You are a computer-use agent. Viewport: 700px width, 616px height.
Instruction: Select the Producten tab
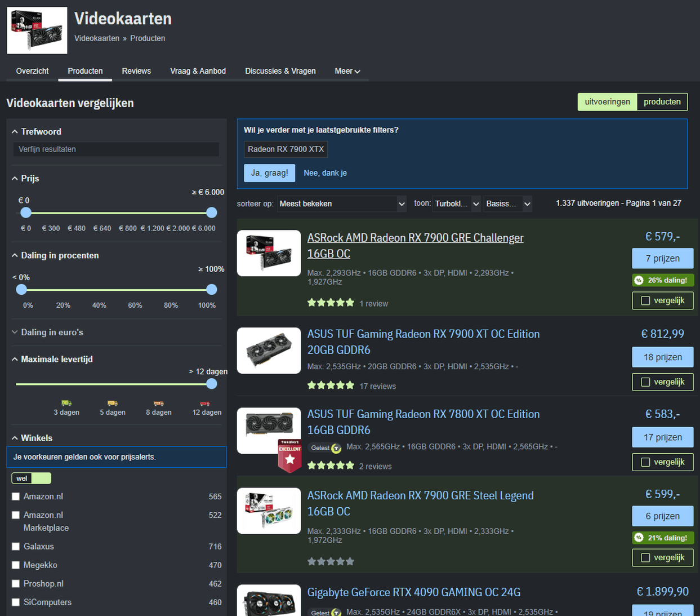coord(85,71)
